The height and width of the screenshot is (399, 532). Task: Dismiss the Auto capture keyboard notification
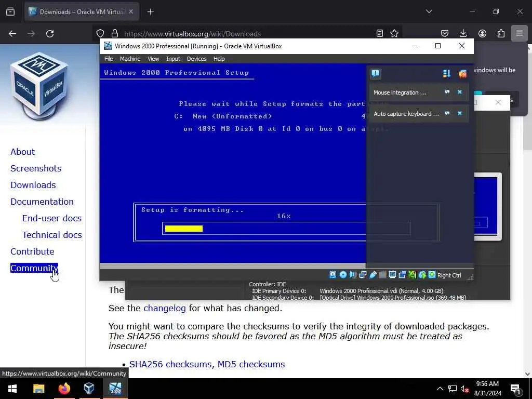(x=460, y=113)
